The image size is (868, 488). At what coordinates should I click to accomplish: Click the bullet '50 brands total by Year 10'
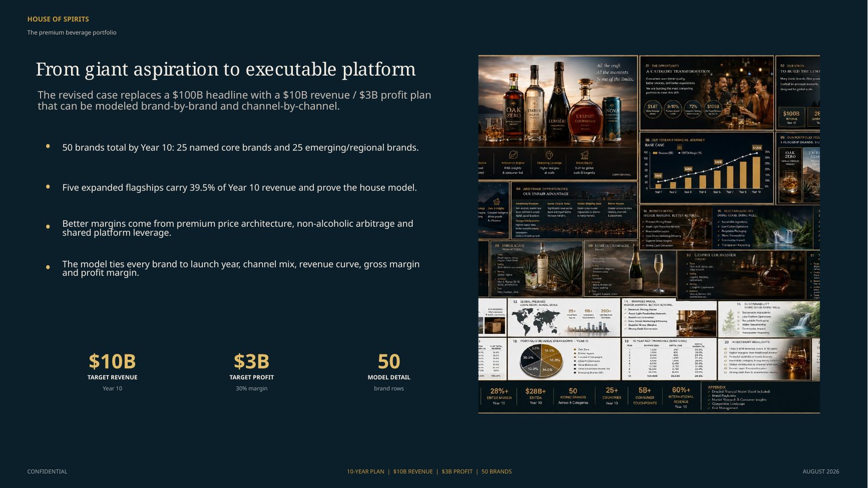240,148
